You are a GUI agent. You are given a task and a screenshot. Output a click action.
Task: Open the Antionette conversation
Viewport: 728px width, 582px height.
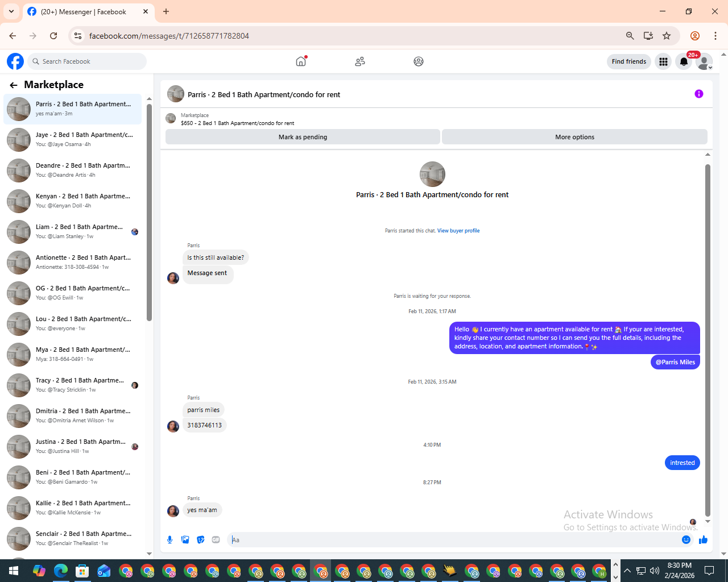coord(73,263)
